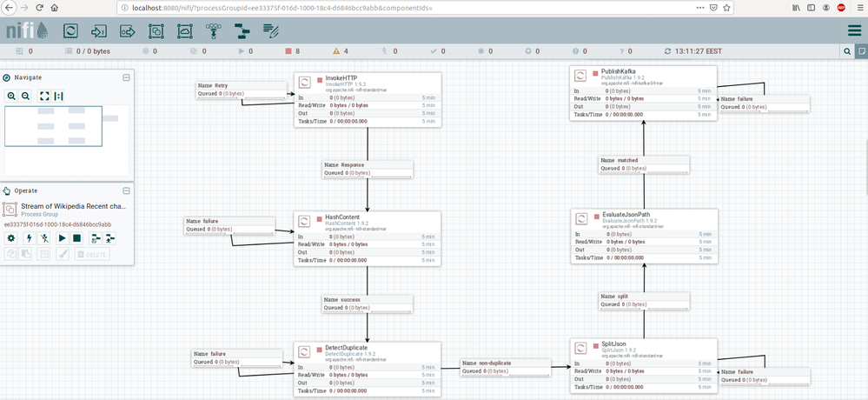Click the birdseye minimap view
The image size is (868, 400).
[67, 141]
